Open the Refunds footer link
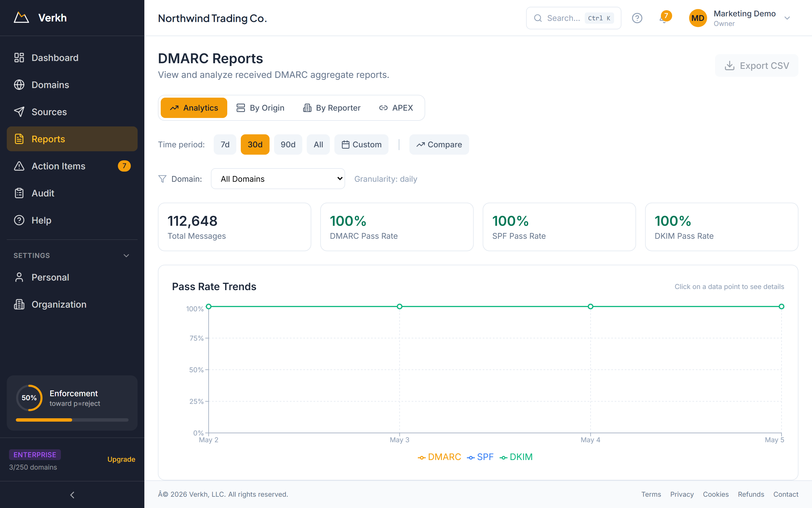The image size is (812, 508). [751, 494]
